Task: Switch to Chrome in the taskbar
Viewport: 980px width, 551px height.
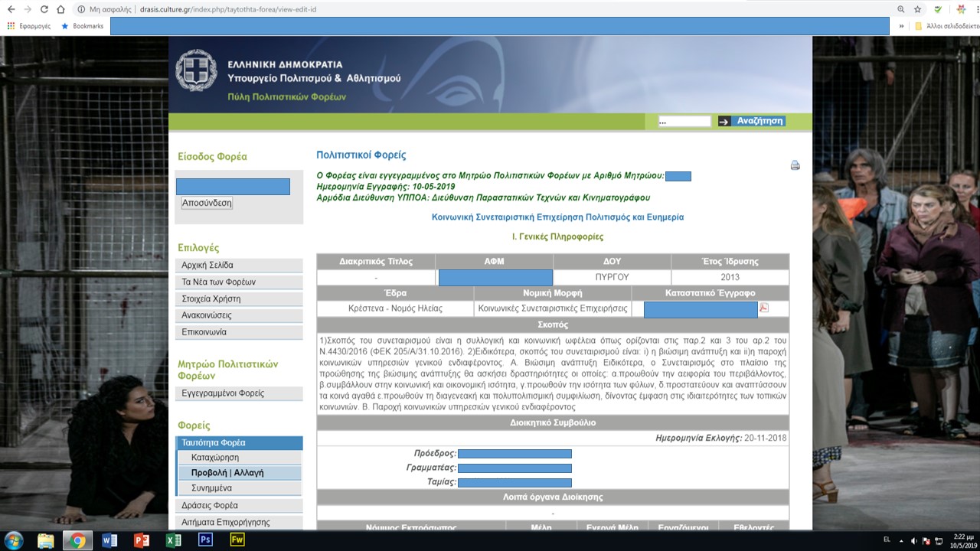Action: [x=77, y=540]
